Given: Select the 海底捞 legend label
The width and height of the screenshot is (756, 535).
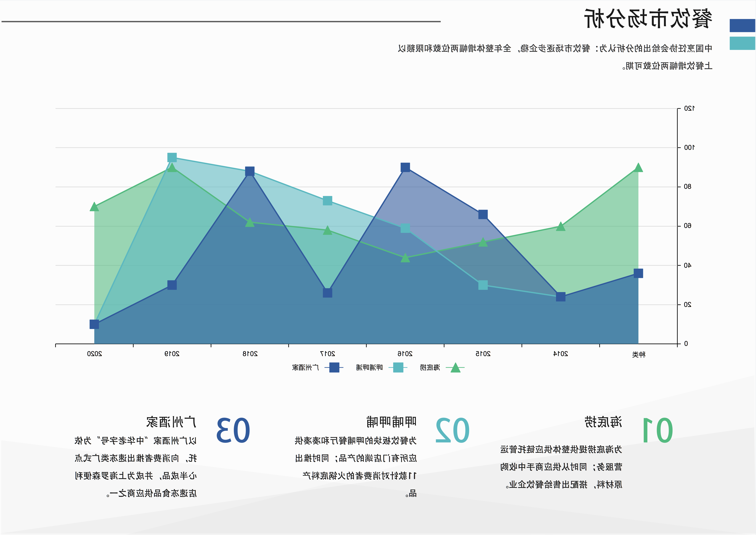Looking at the screenshot, I should [x=430, y=368].
